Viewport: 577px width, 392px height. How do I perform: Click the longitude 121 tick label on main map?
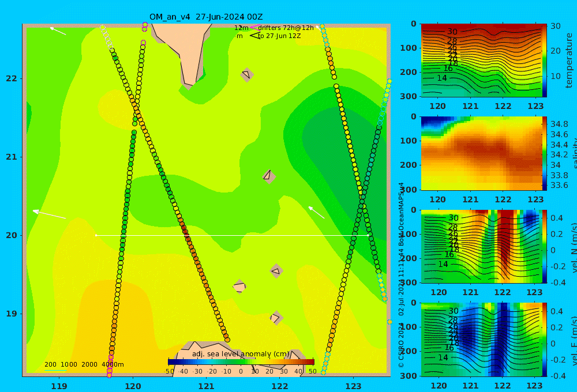(x=206, y=386)
